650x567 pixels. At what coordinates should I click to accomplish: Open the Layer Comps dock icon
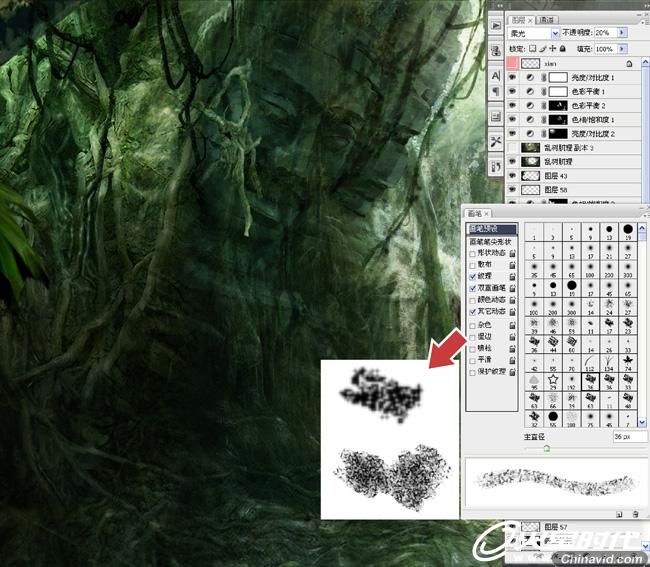pyautogui.click(x=495, y=117)
